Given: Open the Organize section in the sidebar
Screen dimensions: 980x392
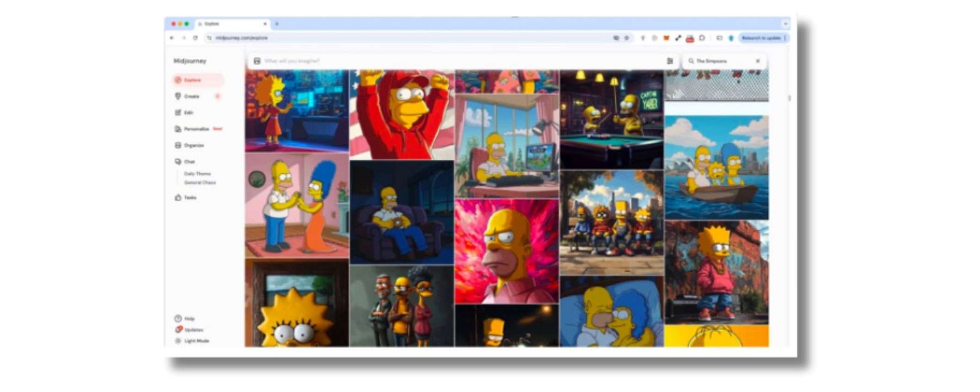Looking at the screenshot, I should pyautogui.click(x=194, y=146).
